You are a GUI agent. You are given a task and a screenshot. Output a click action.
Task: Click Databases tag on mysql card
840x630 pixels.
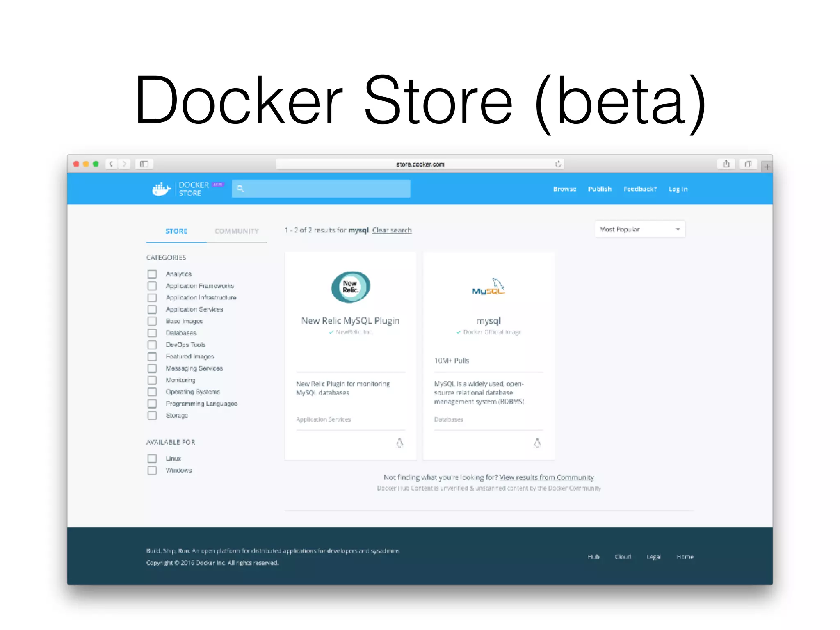pyautogui.click(x=449, y=419)
